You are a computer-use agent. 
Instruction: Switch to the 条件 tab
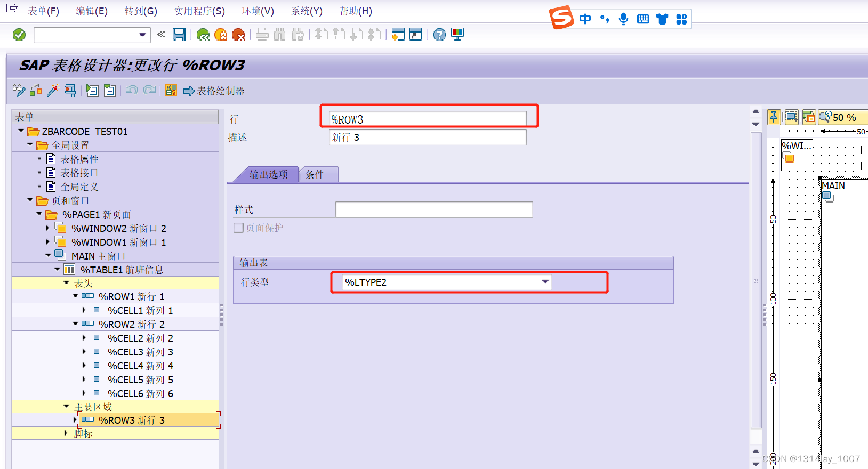[318, 174]
